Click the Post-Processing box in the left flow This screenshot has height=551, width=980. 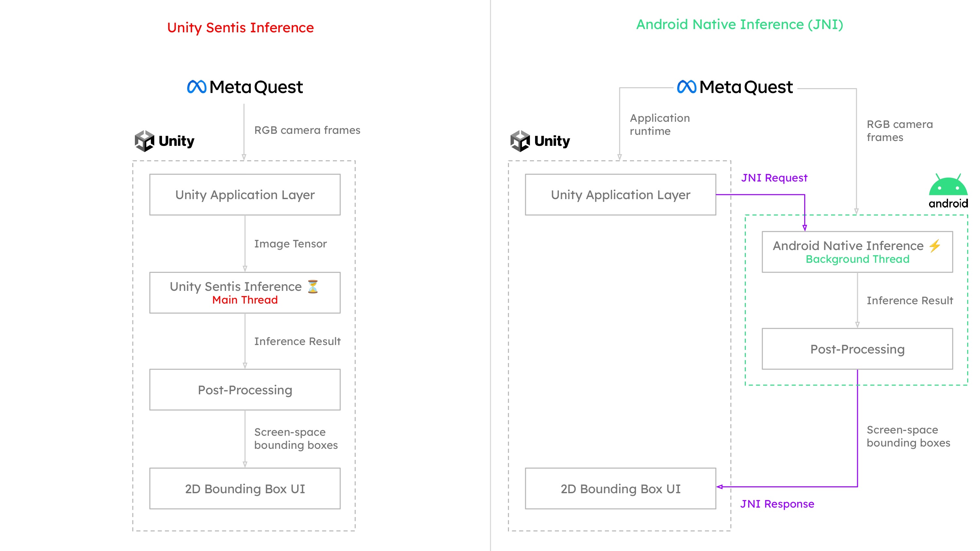point(245,390)
